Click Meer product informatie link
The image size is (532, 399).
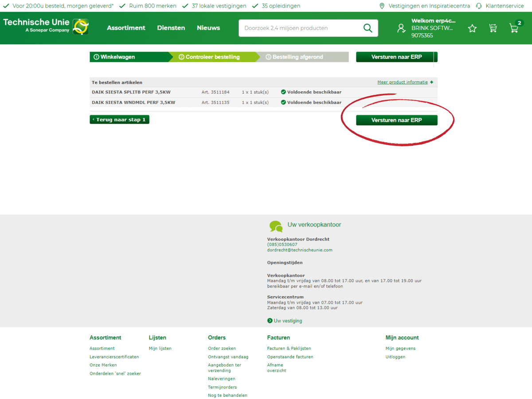pos(403,82)
